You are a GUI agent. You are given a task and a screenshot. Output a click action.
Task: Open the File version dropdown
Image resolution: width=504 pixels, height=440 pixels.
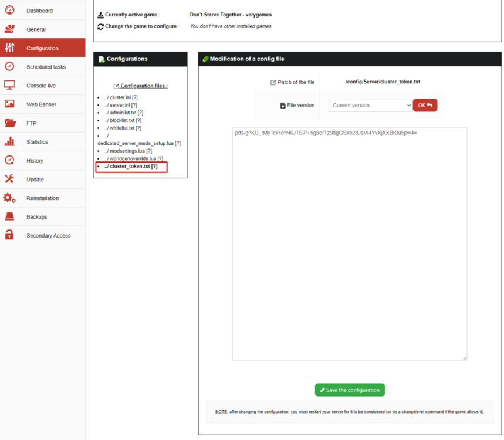pos(370,106)
